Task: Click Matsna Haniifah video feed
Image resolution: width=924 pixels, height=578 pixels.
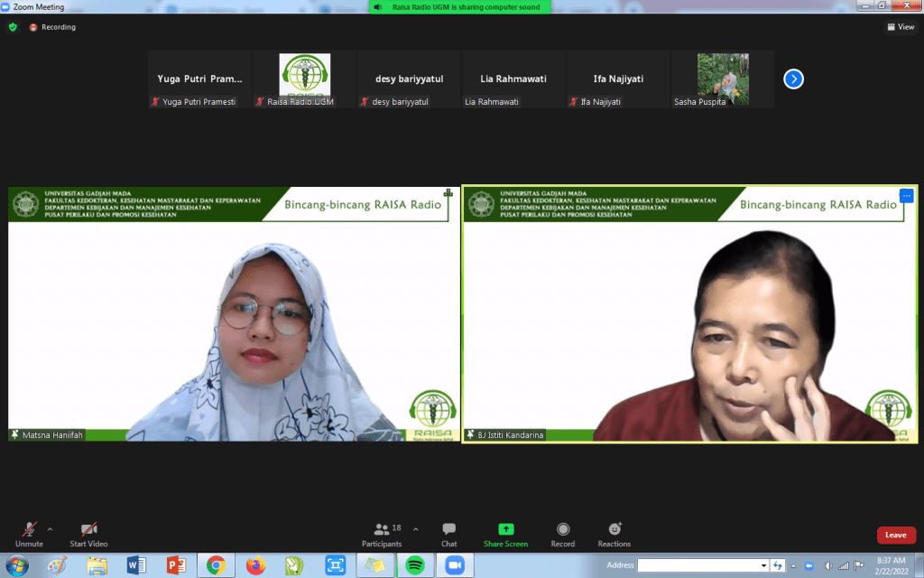Action: (x=234, y=313)
